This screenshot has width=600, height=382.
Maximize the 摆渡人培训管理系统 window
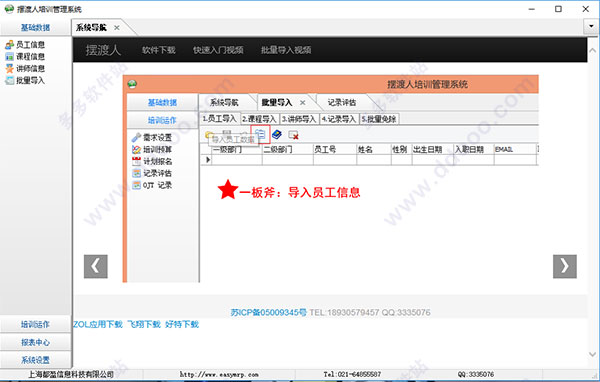558,9
